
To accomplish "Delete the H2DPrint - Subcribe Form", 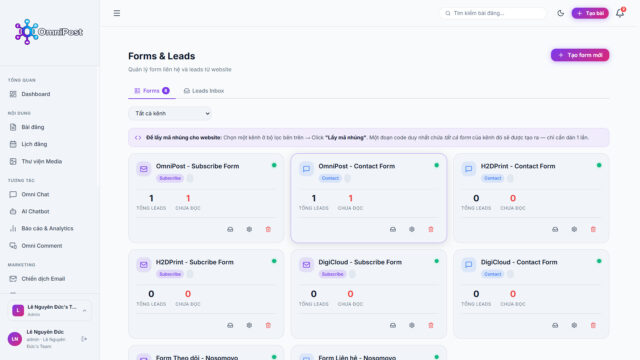I will [x=268, y=325].
